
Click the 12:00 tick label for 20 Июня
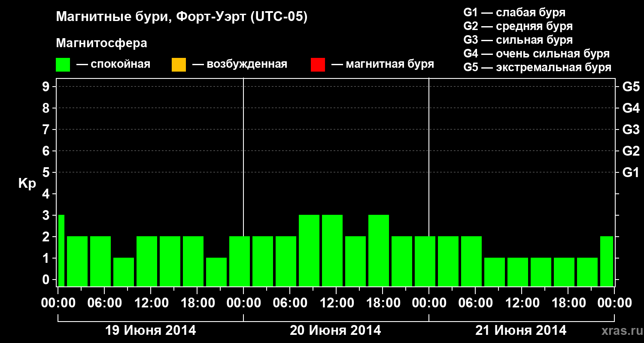pos(336,303)
